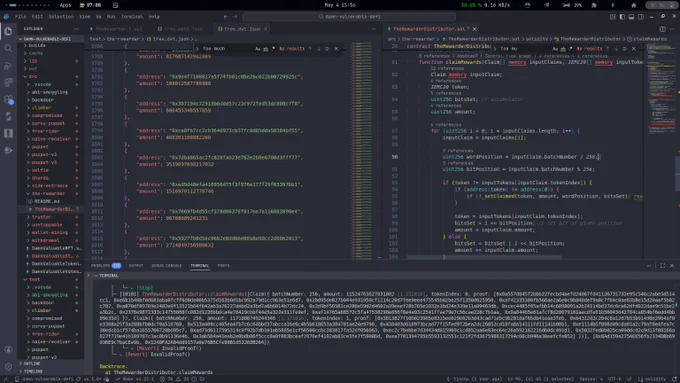Toggle find in selection in left find widget
Viewport: 680px width, 383px height.
327,49
